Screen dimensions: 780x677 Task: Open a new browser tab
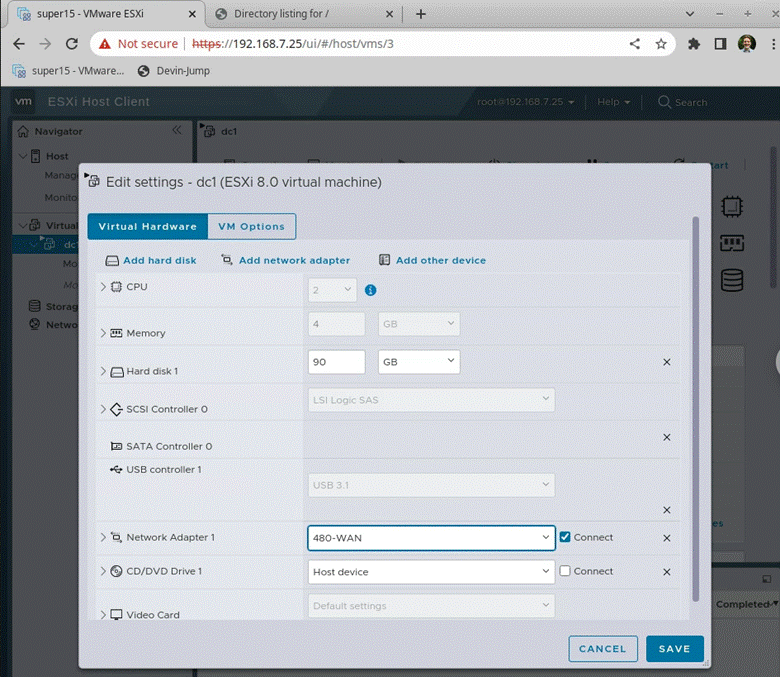point(421,14)
